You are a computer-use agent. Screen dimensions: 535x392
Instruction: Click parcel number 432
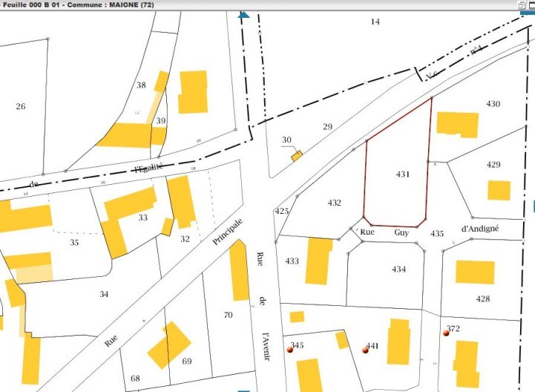click(334, 203)
